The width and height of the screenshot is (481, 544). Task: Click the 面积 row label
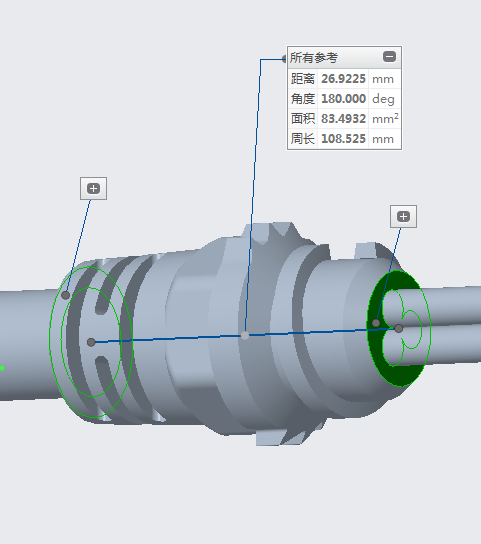coord(303,119)
